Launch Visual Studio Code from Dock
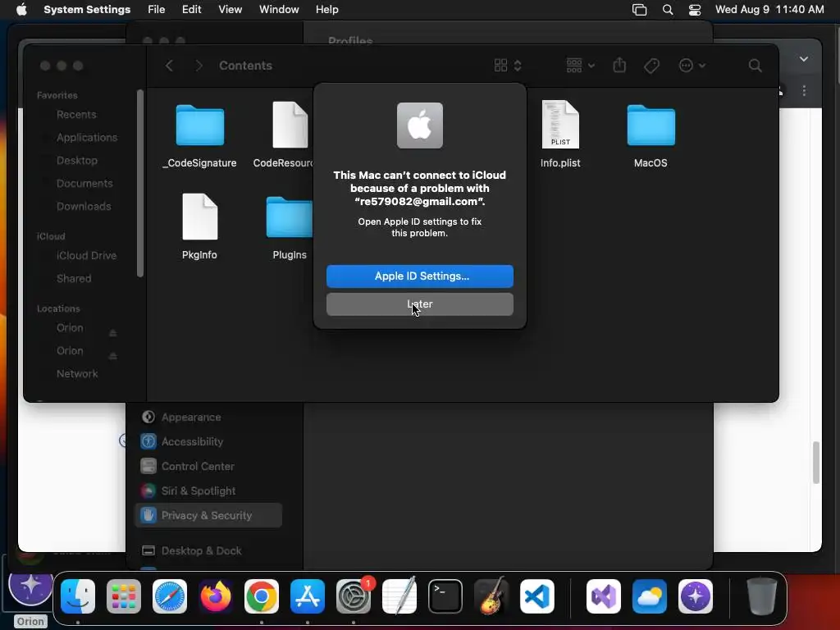This screenshot has width=840, height=630. pyautogui.click(x=536, y=596)
